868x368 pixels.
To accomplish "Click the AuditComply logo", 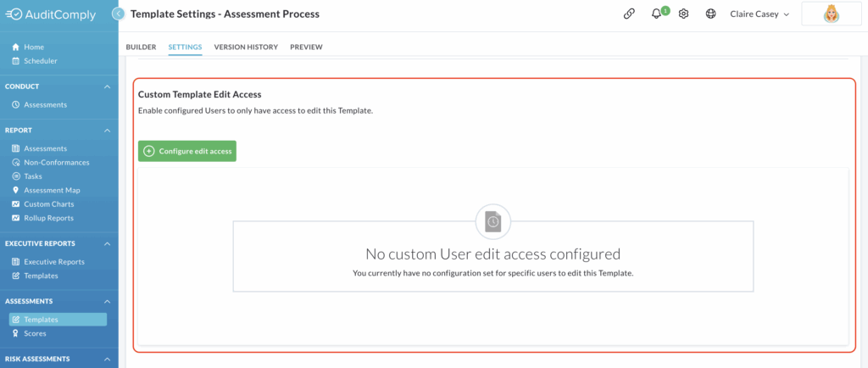I will [x=51, y=15].
